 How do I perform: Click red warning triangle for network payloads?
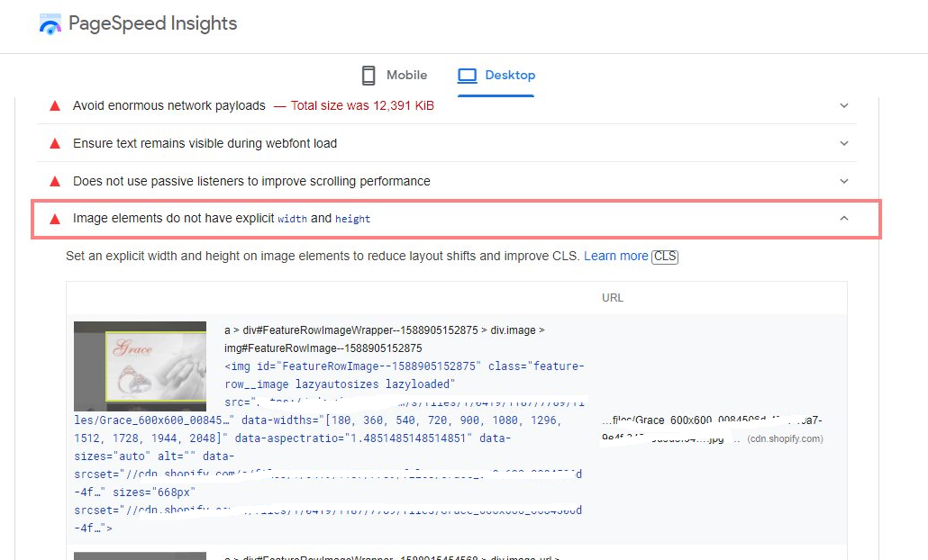pos(55,106)
